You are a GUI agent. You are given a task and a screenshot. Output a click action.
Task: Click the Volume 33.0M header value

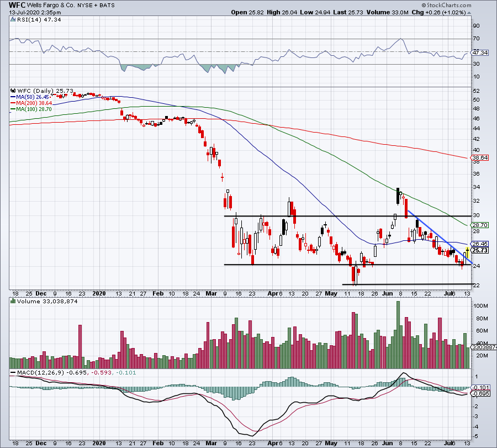(387, 12)
